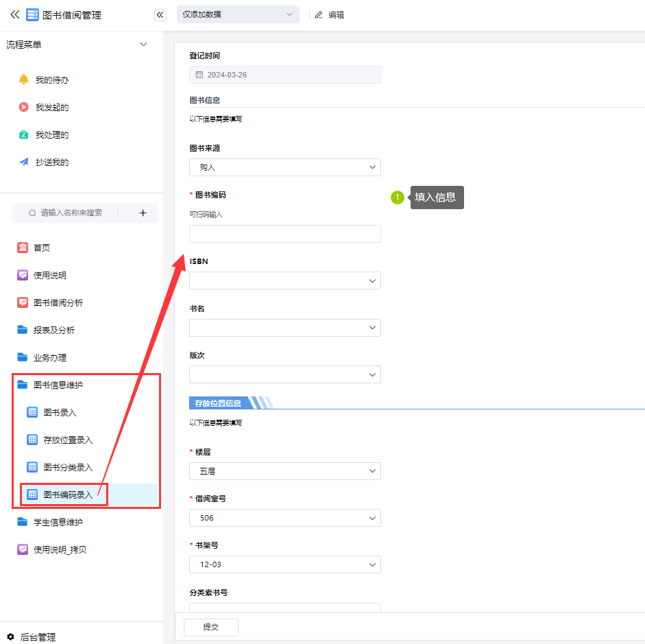The image size is (645, 644).
Task: Open the 仅添加数据 mode dropdown
Action: pyautogui.click(x=238, y=14)
